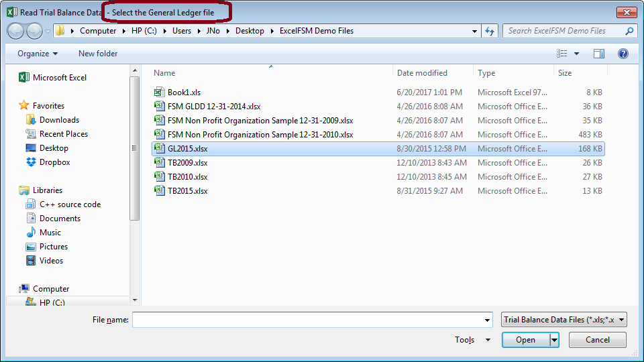The width and height of the screenshot is (644, 362).
Task: Open the view options dropdown arrow
Action: [x=577, y=54]
